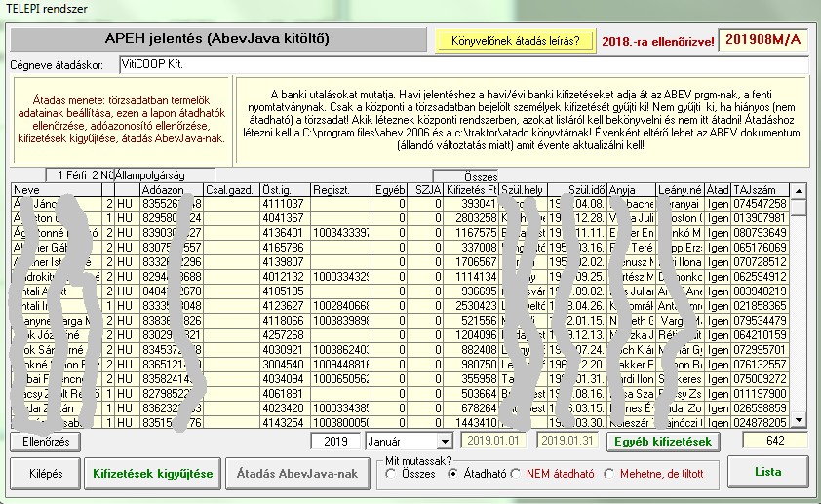The image size is (821, 504).
Task: Click the Adóazon column header
Action: 172,190
